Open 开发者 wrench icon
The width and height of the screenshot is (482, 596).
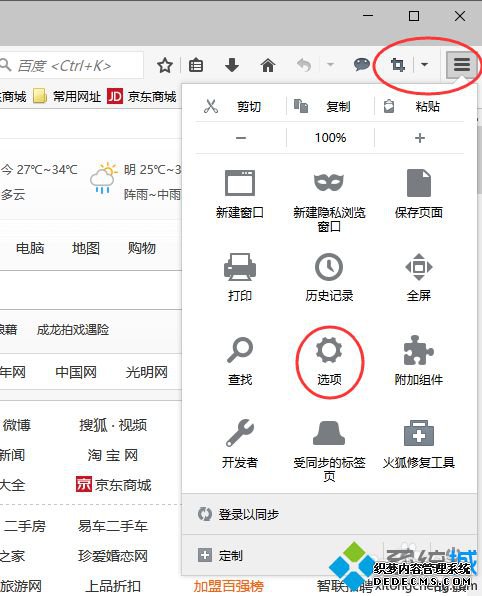tap(239, 433)
